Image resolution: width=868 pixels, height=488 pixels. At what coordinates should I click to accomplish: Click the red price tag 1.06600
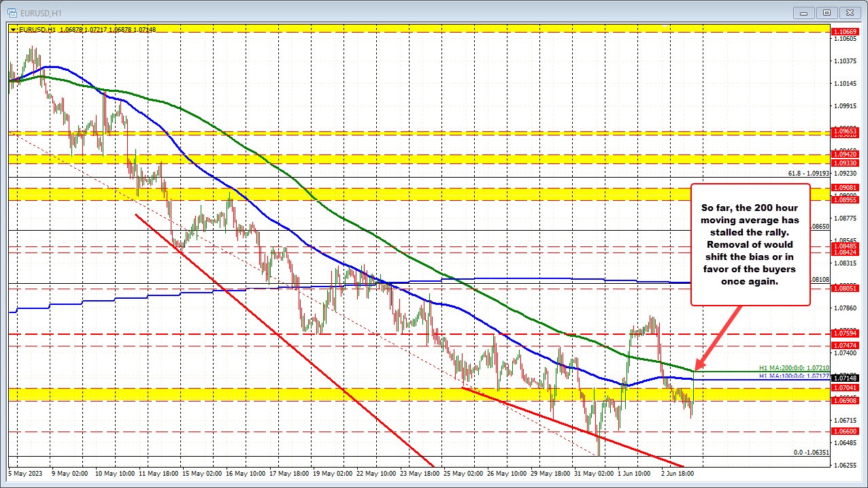pos(845,431)
